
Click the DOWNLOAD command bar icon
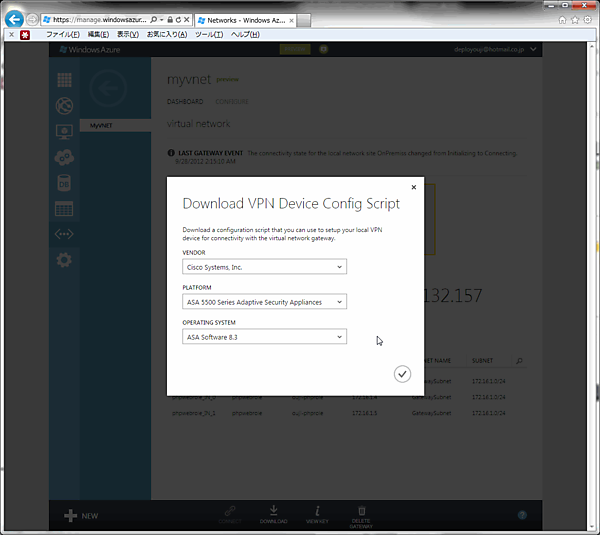[274, 515]
